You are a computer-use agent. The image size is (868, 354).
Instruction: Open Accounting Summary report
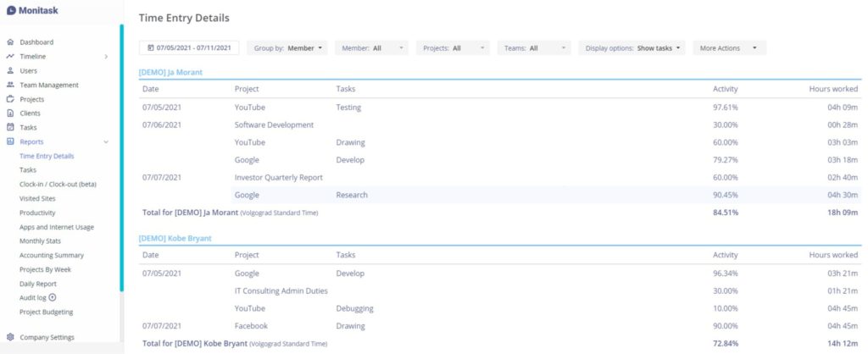52,256
